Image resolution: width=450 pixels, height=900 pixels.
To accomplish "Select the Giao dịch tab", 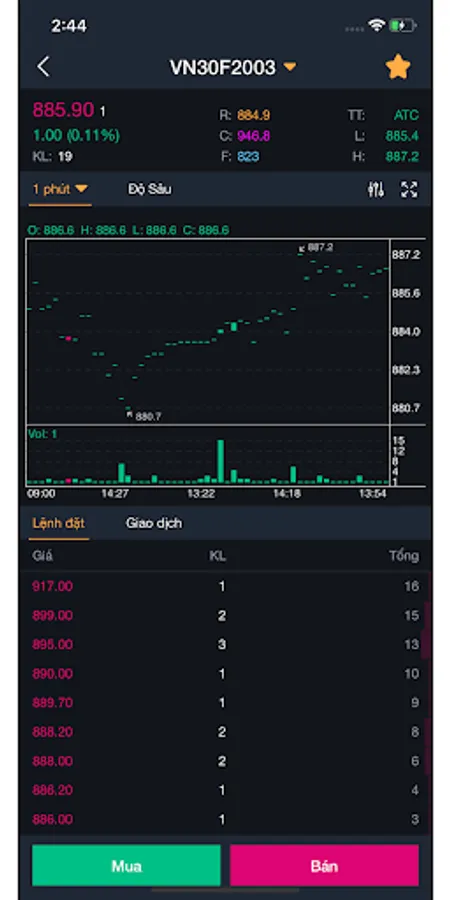I will [x=154, y=523].
